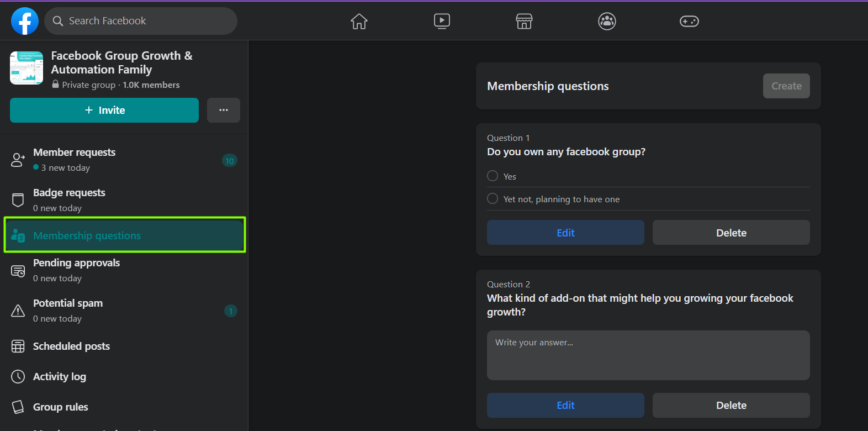Open the three-dot more options menu
The width and height of the screenshot is (868, 431).
(x=224, y=110)
